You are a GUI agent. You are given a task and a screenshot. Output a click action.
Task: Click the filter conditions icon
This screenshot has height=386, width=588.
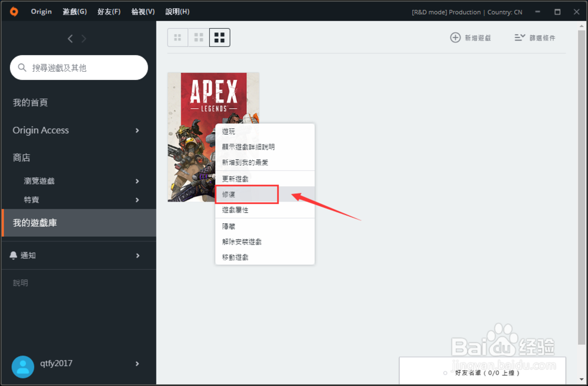[520, 38]
